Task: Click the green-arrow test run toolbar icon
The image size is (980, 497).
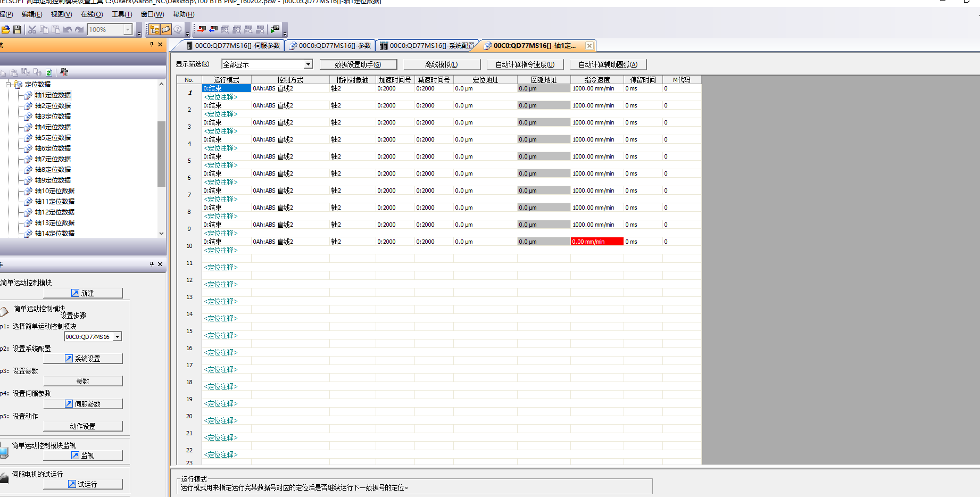Action: pos(275,30)
